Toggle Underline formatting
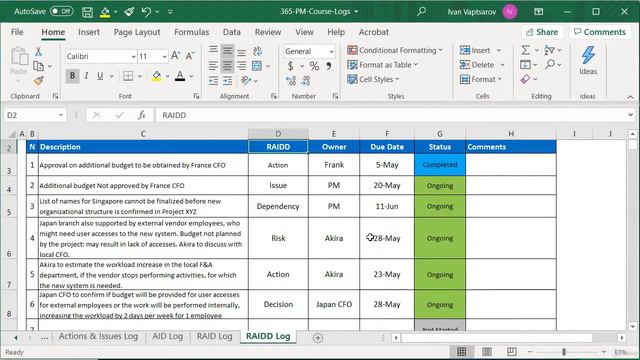 (100, 76)
